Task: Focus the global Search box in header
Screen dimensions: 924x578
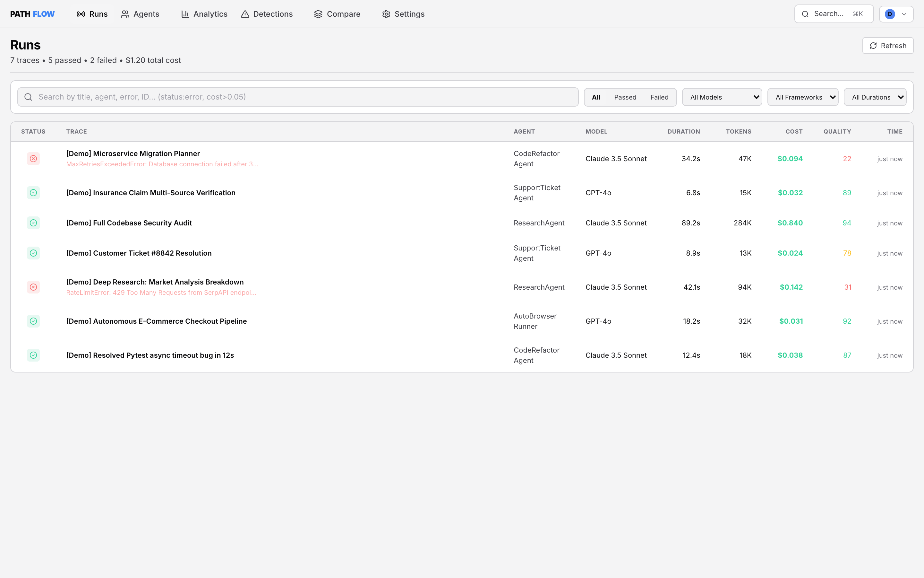Action: tap(834, 14)
